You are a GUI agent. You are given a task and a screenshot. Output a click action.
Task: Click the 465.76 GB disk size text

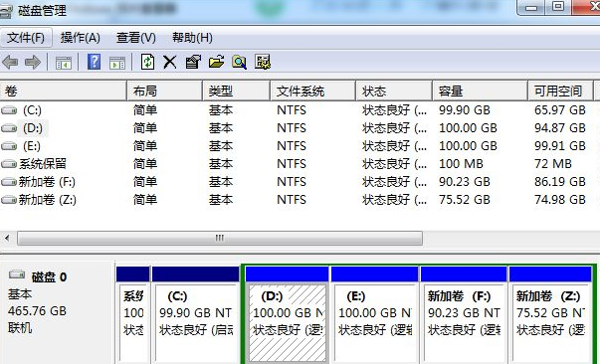[x=37, y=311]
